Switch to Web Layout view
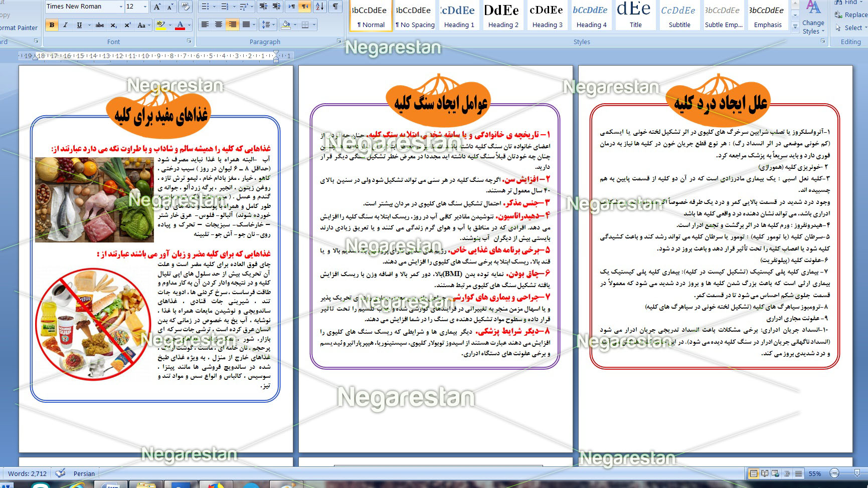The image size is (868, 488). pyautogui.click(x=776, y=473)
